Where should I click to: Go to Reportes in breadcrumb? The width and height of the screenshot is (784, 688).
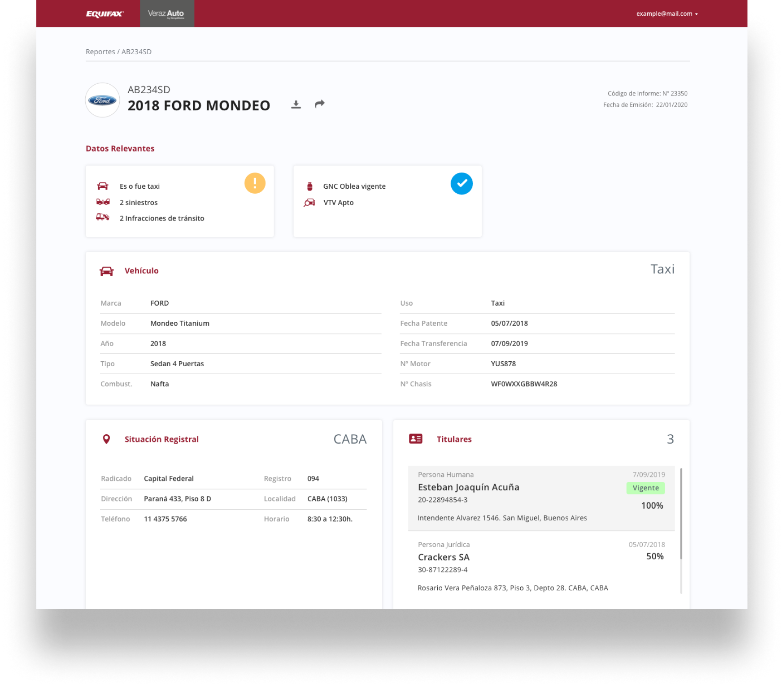(100, 52)
